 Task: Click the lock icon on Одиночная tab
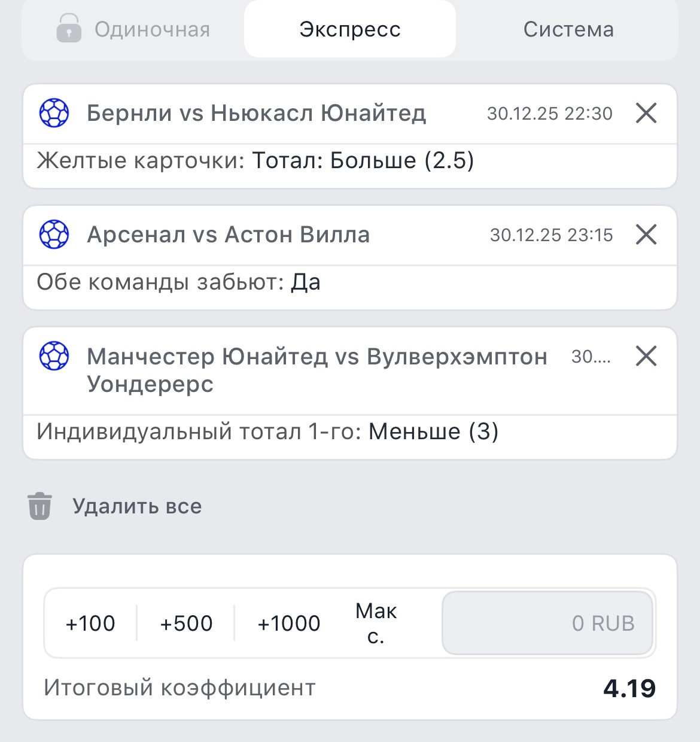click(68, 29)
